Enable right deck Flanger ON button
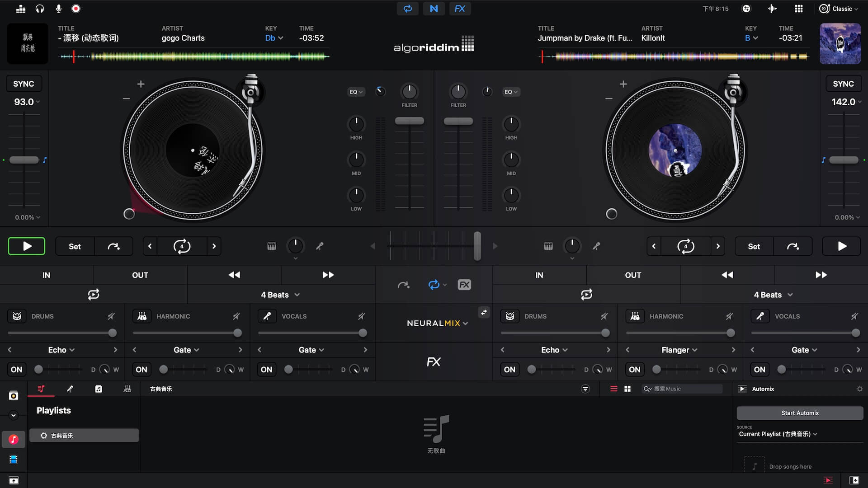This screenshot has width=868, height=488. pyautogui.click(x=634, y=370)
